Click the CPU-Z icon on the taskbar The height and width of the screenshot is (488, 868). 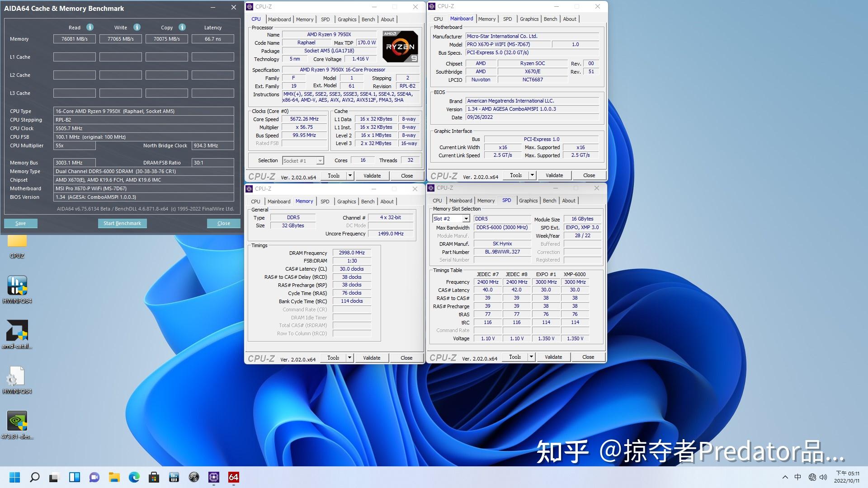(x=213, y=477)
